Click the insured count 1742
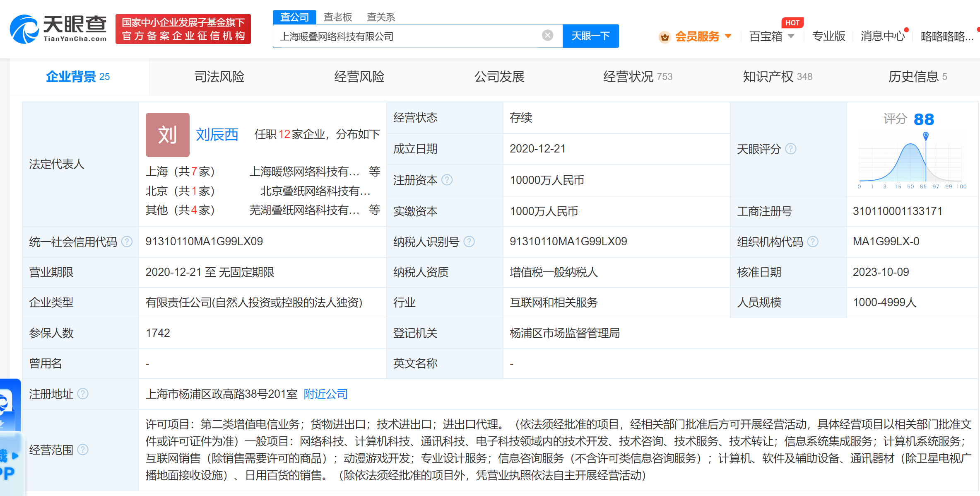This screenshot has height=496, width=980. coord(158,333)
